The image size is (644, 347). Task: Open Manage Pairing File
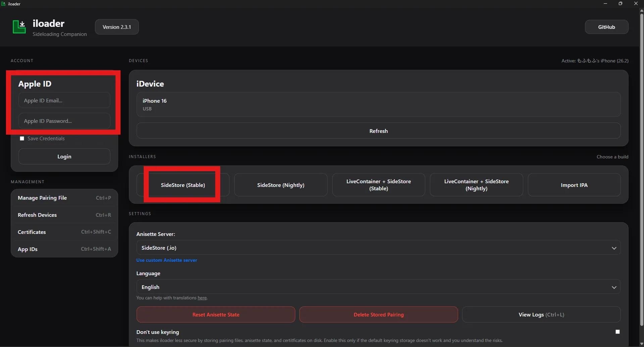64,198
